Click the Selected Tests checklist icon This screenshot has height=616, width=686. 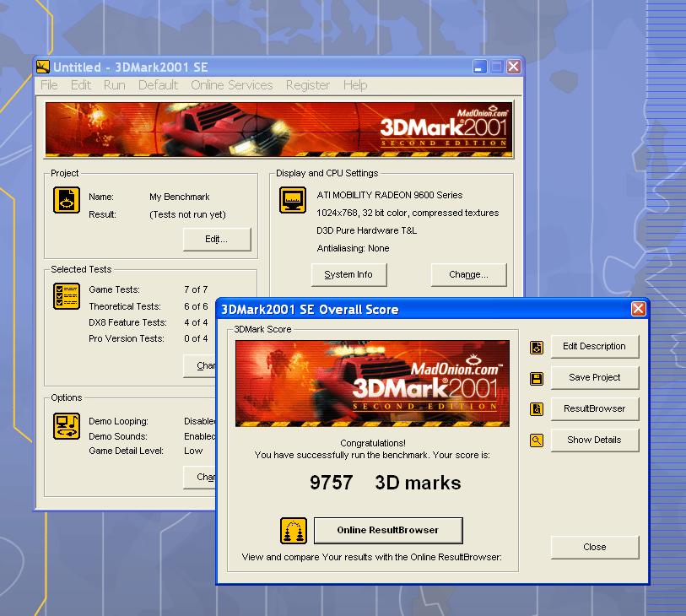tap(67, 296)
